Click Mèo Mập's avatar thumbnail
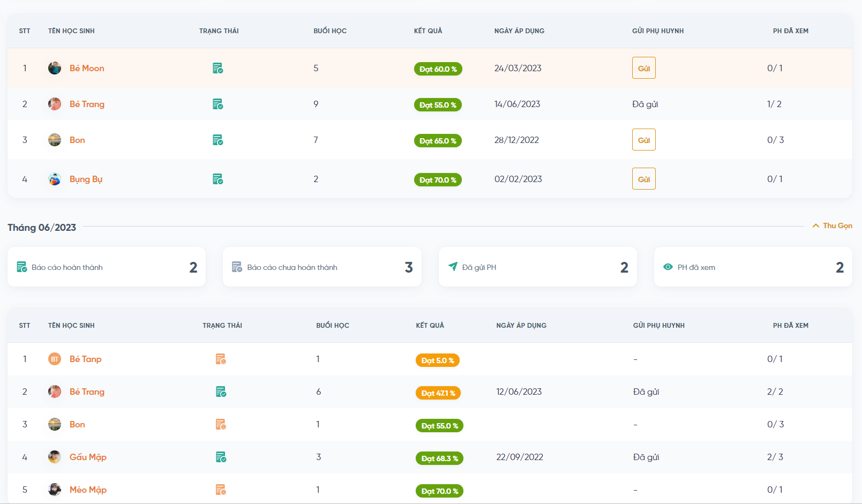The image size is (862, 504). (x=55, y=490)
